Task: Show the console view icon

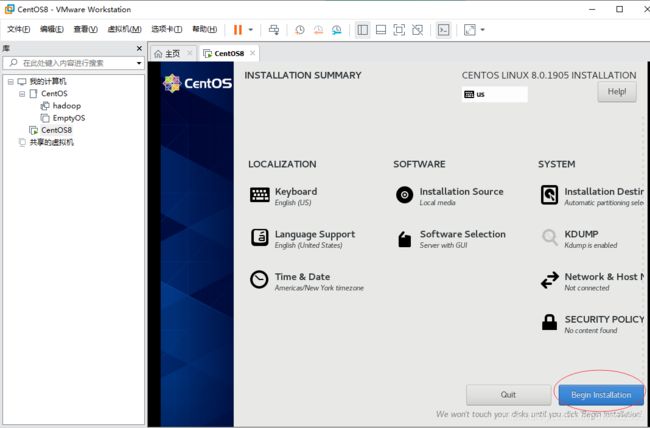Action: click(443, 30)
